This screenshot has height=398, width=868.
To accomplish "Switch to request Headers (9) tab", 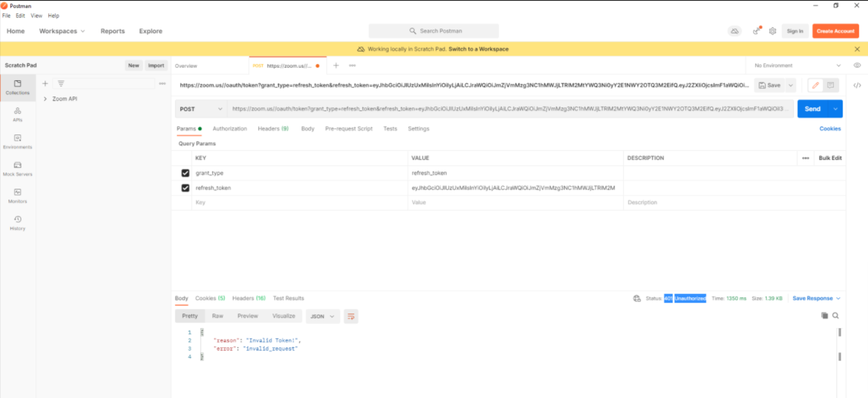I will 273,128.
